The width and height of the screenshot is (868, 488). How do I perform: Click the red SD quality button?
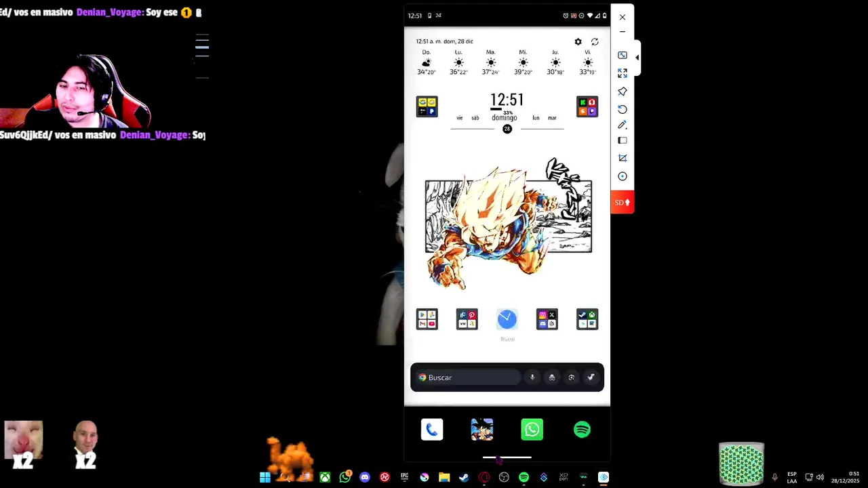pyautogui.click(x=623, y=202)
